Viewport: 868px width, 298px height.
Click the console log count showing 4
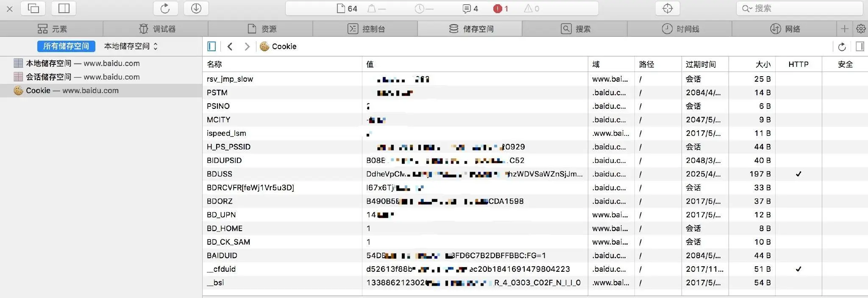coord(470,8)
